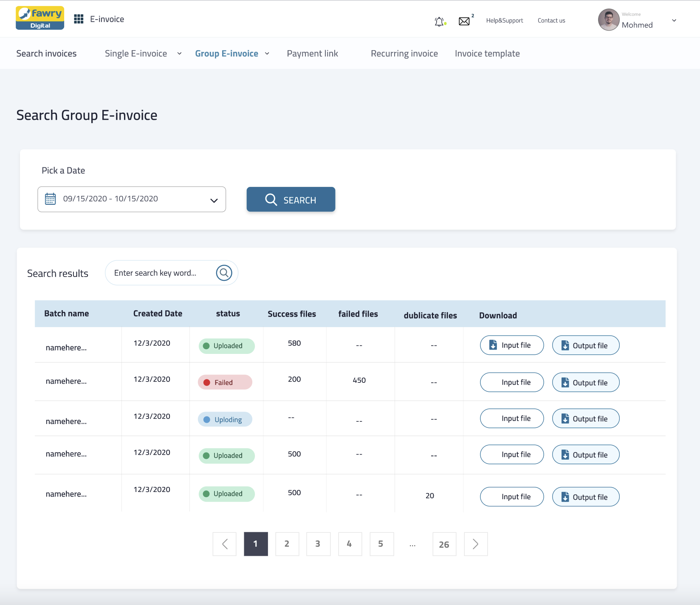This screenshot has width=700, height=605.
Task: Click the magnifier icon in results search
Action: [x=224, y=273]
